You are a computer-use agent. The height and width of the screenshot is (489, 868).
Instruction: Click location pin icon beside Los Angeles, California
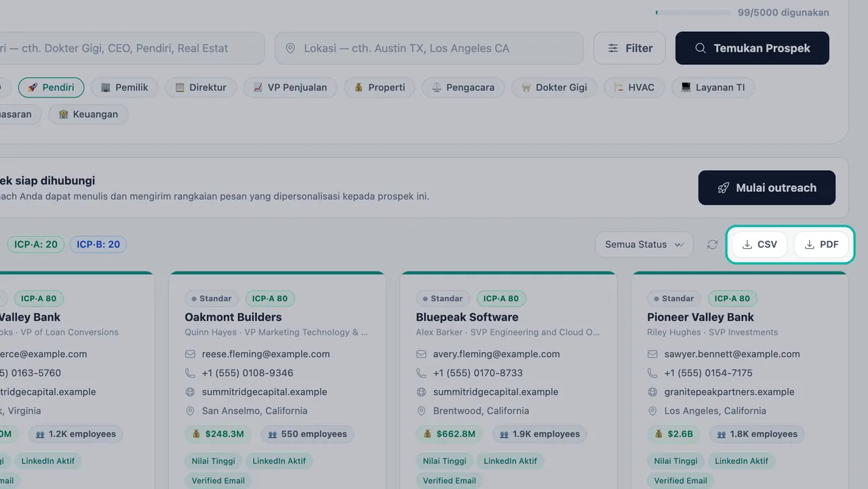click(x=652, y=411)
